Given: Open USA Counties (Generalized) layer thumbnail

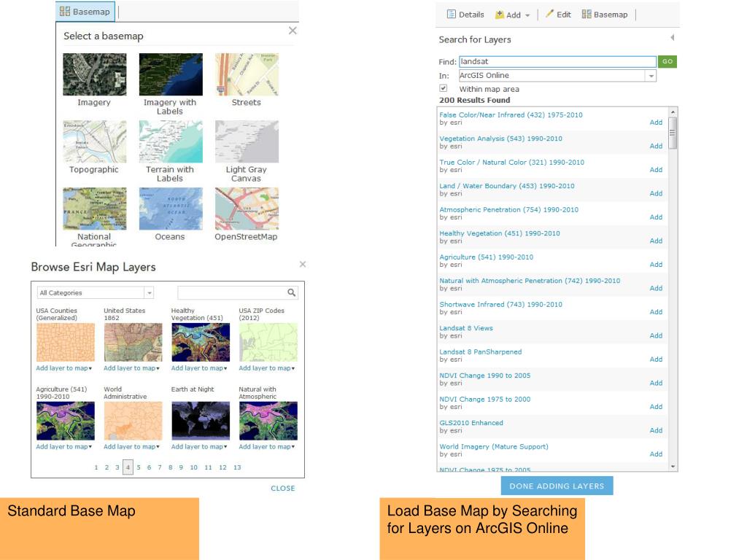Looking at the screenshot, I should (65, 343).
